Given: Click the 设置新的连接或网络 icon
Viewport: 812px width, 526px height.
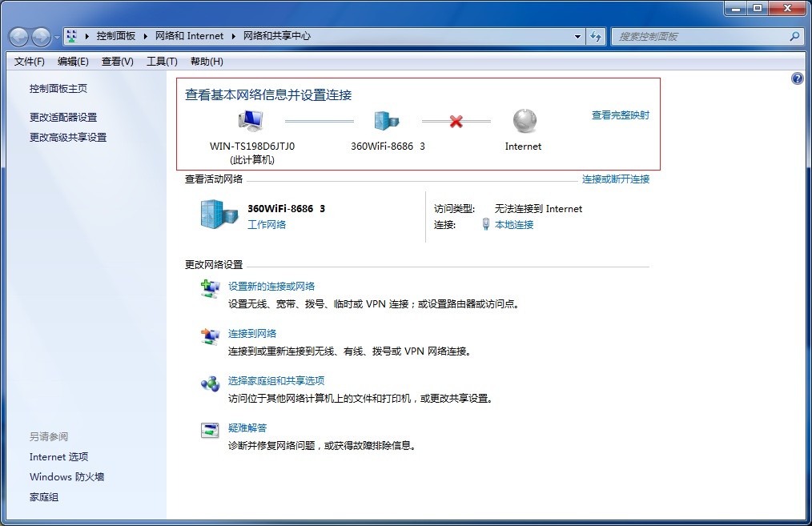Looking at the screenshot, I should (x=210, y=289).
